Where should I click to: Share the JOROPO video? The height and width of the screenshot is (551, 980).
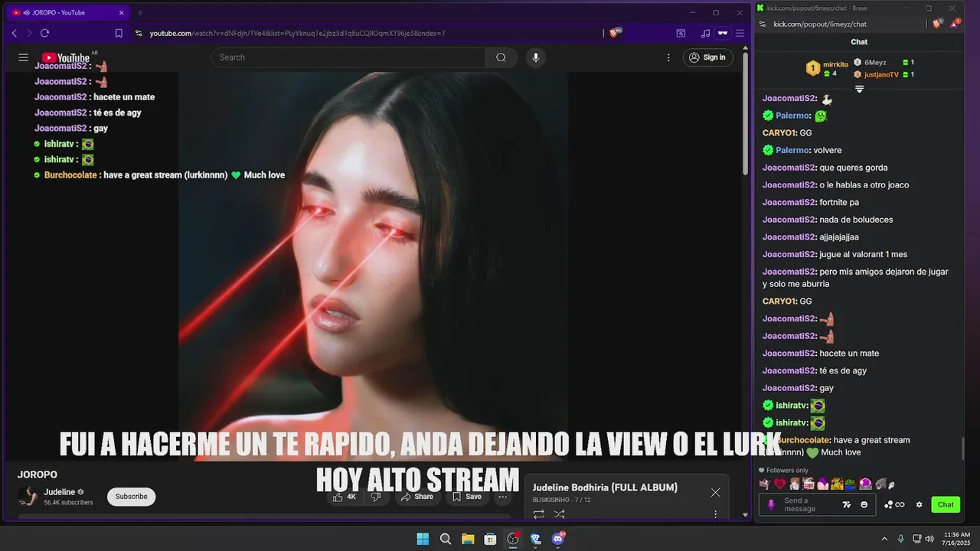[x=417, y=497]
